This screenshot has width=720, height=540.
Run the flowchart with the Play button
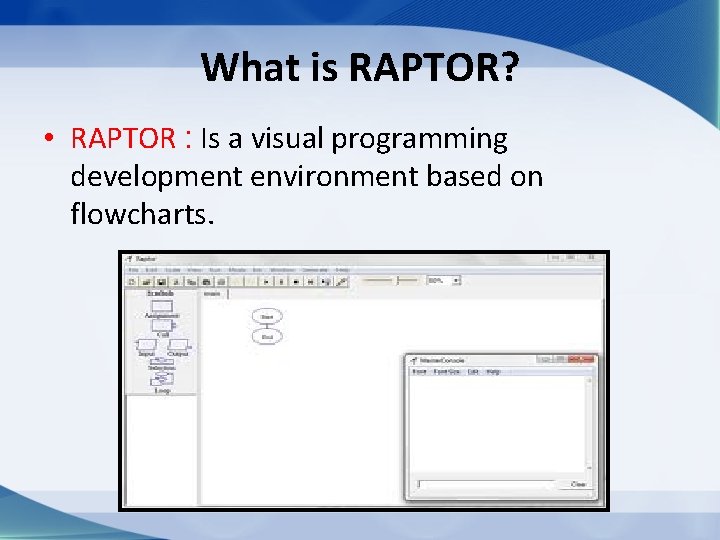point(266,281)
